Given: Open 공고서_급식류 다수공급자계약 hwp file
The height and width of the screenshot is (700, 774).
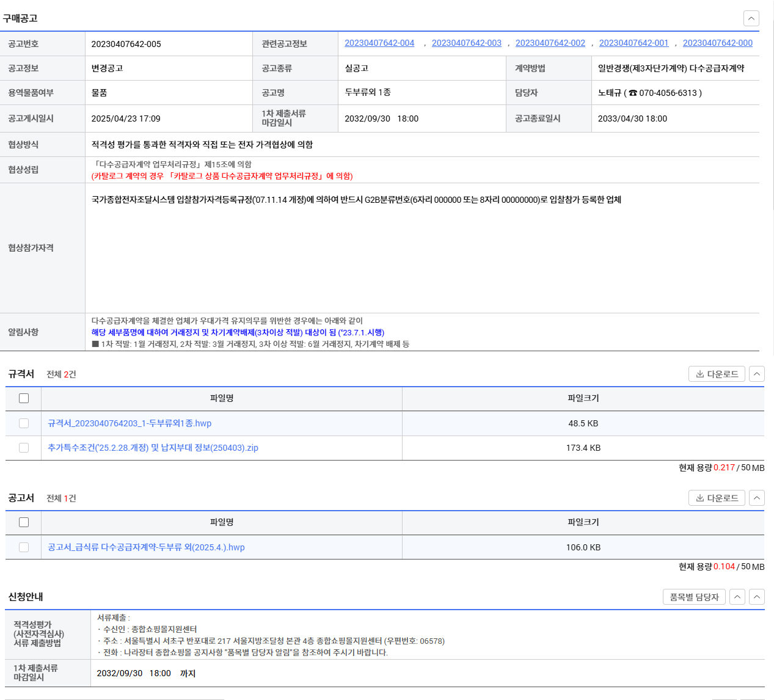Looking at the screenshot, I should [x=146, y=547].
